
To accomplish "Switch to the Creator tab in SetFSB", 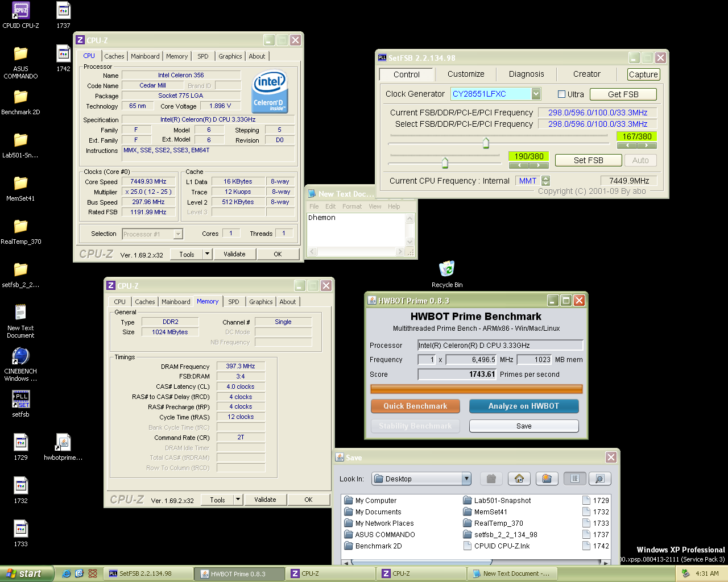I will point(587,74).
